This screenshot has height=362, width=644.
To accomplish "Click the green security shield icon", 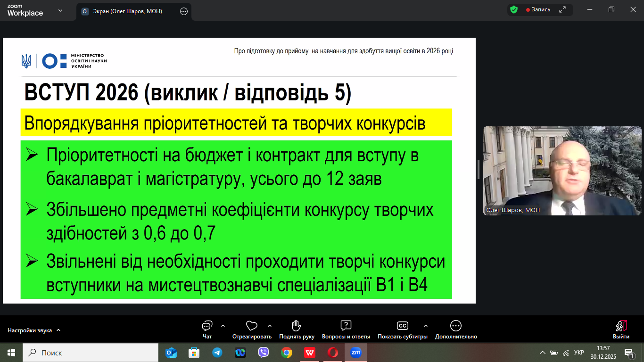I will pos(514,9).
